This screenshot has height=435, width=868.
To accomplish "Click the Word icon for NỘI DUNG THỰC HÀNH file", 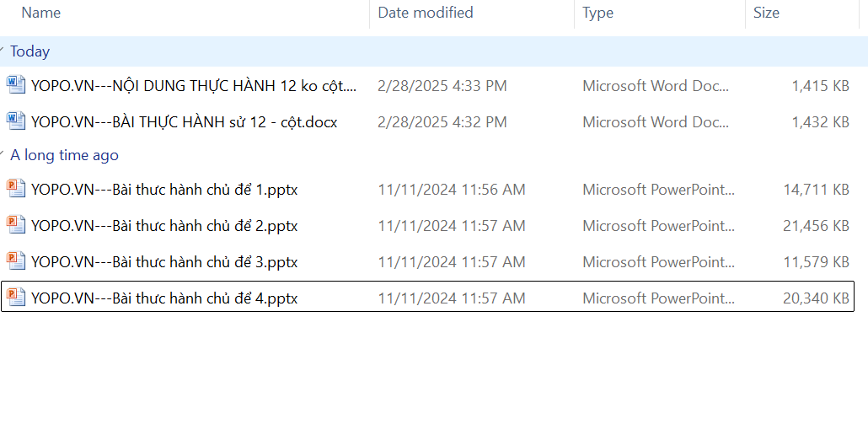I will (x=16, y=85).
